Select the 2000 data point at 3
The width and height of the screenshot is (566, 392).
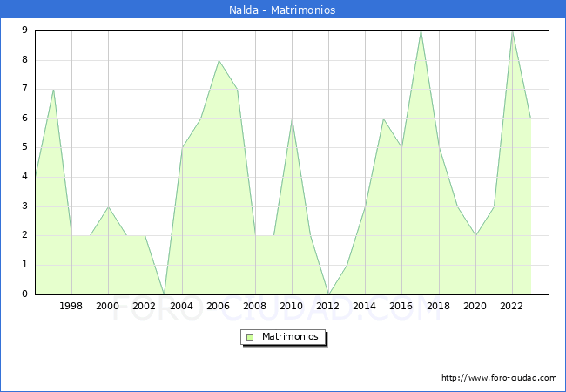click(x=108, y=206)
